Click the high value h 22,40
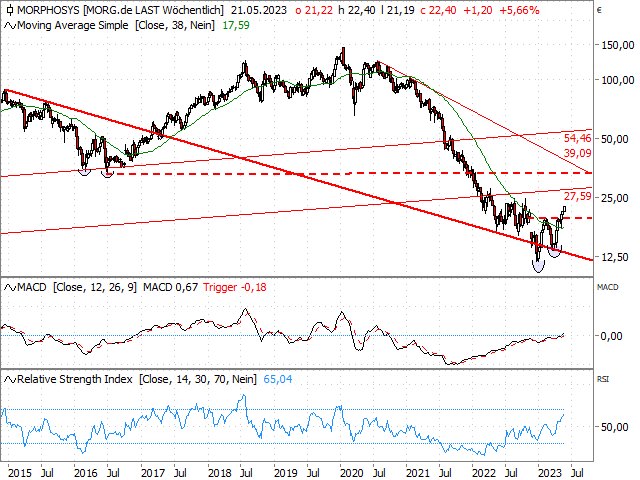This screenshot has height=480, width=640. click(357, 10)
